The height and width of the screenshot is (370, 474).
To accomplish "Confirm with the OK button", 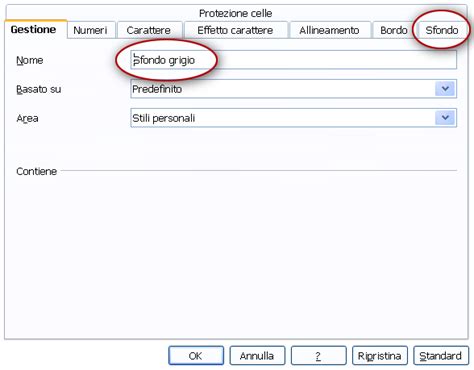I will 196,356.
